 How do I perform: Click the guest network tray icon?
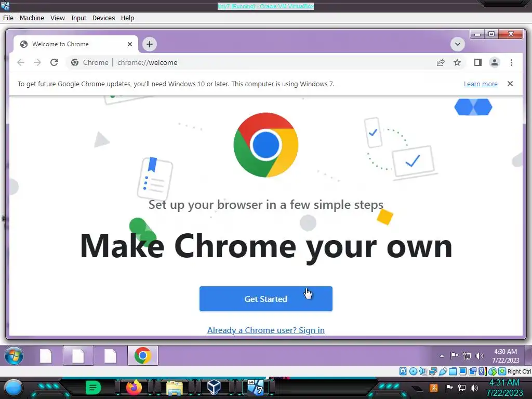(x=467, y=356)
